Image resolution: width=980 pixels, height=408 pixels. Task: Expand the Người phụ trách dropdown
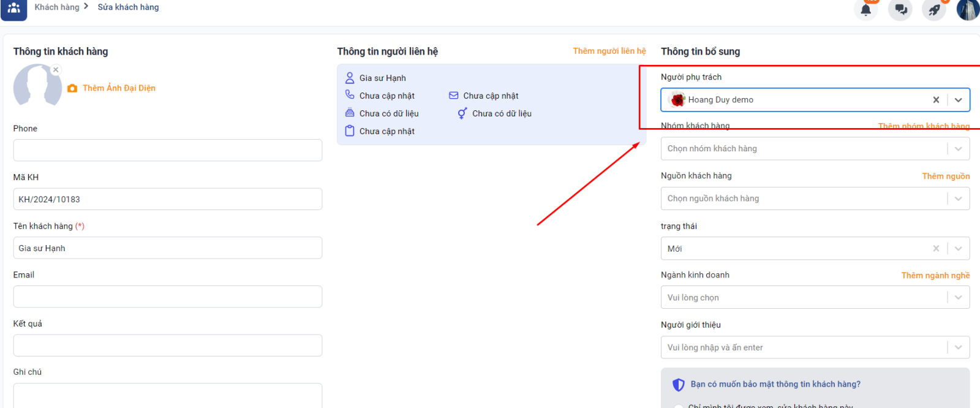[x=959, y=100]
